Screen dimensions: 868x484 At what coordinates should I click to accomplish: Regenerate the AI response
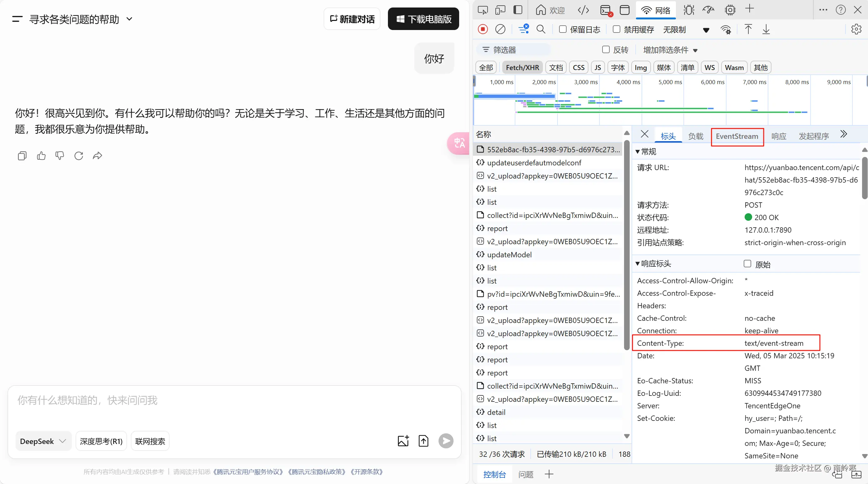coord(78,155)
